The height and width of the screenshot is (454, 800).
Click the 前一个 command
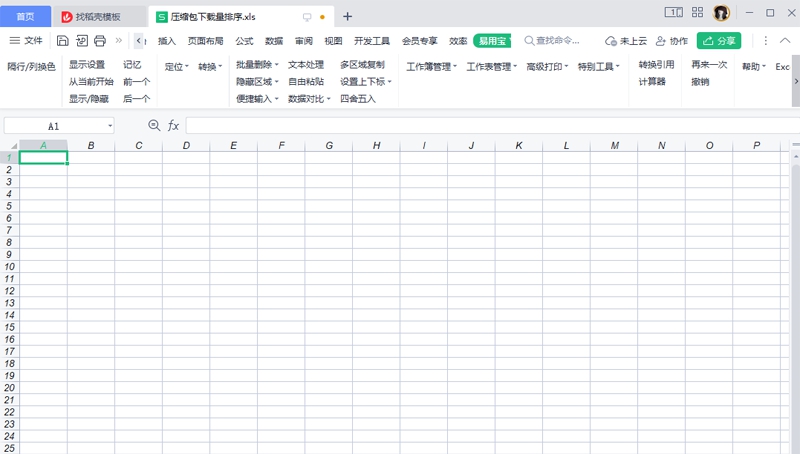pyautogui.click(x=136, y=82)
